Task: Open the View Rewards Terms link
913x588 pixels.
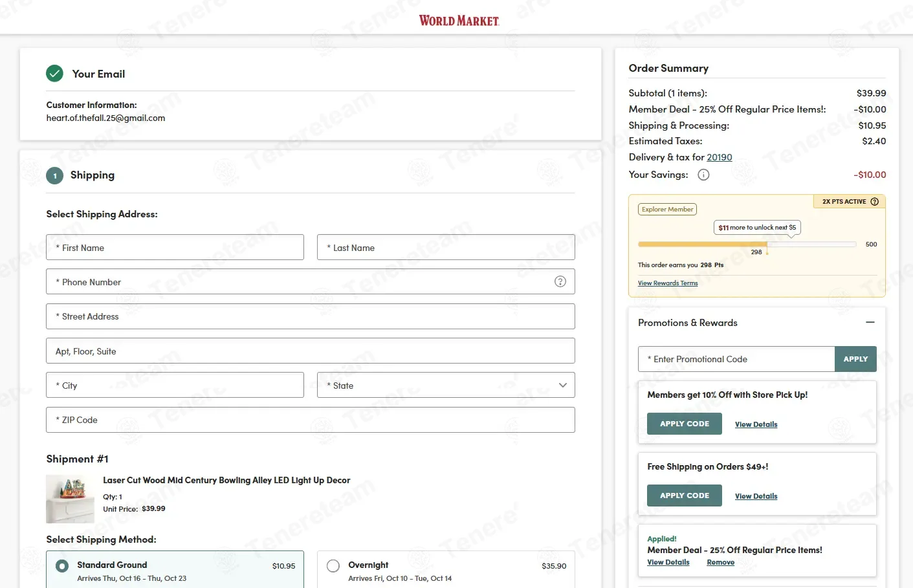Action: [x=668, y=283]
